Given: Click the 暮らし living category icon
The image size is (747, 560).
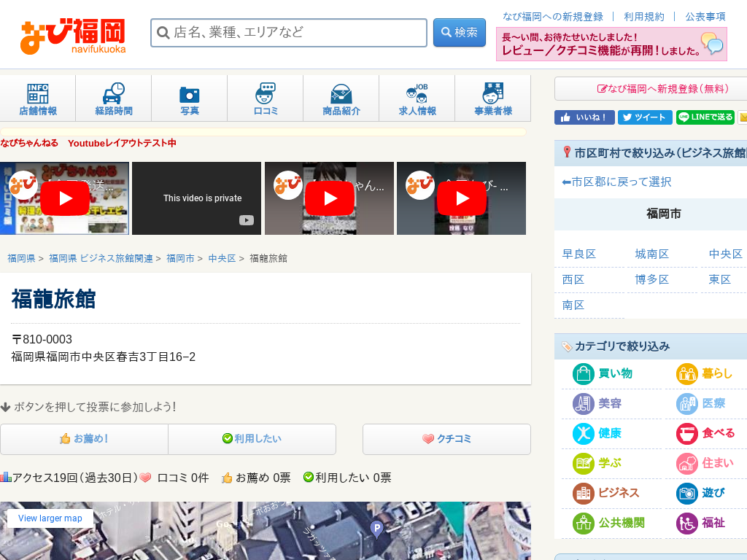Looking at the screenshot, I should 687,374.
